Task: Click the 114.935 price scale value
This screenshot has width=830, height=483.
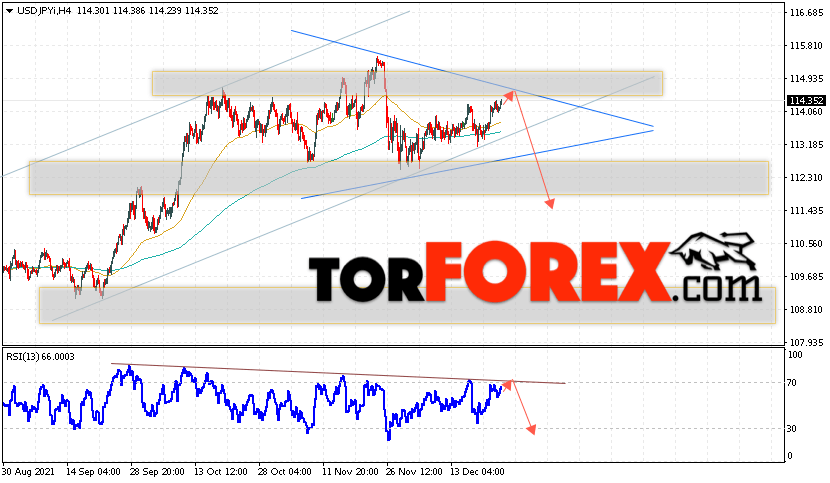Action: [806, 79]
